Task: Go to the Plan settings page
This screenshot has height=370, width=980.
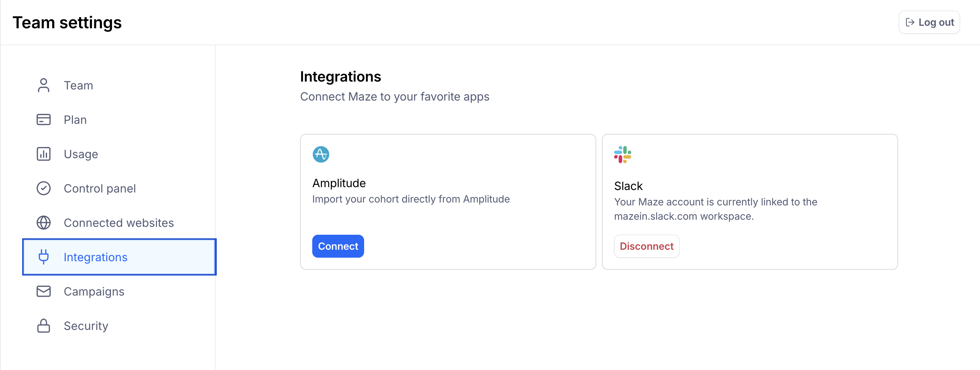Action: pos(75,120)
